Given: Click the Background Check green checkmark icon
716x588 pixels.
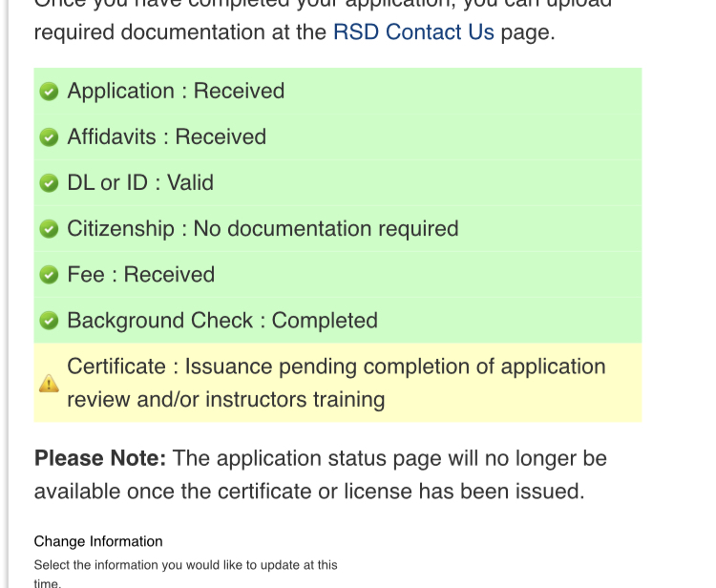Looking at the screenshot, I should (49, 321).
